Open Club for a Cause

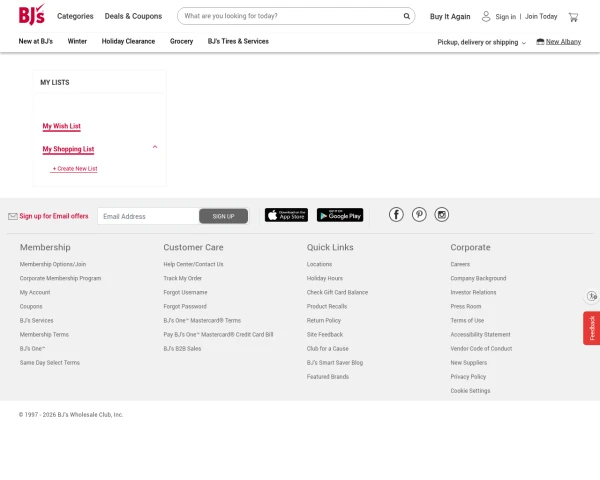click(x=327, y=349)
